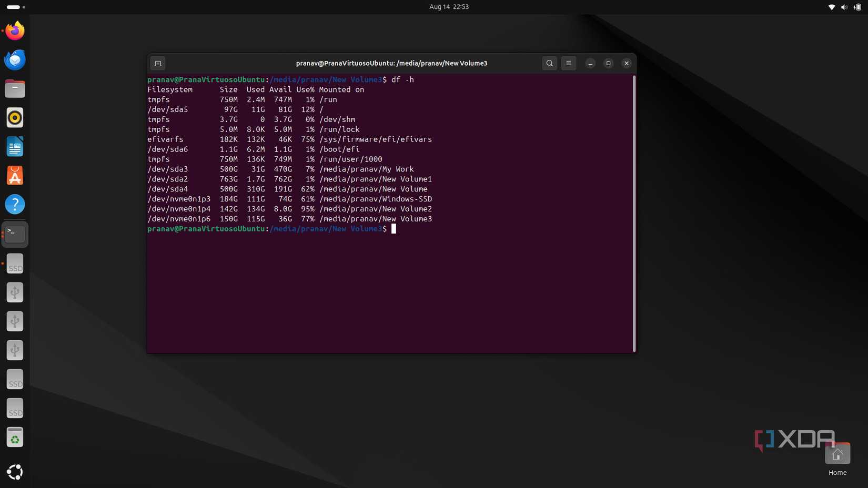The height and width of the screenshot is (488, 868).
Task: Open a new terminal tab
Action: point(158,63)
